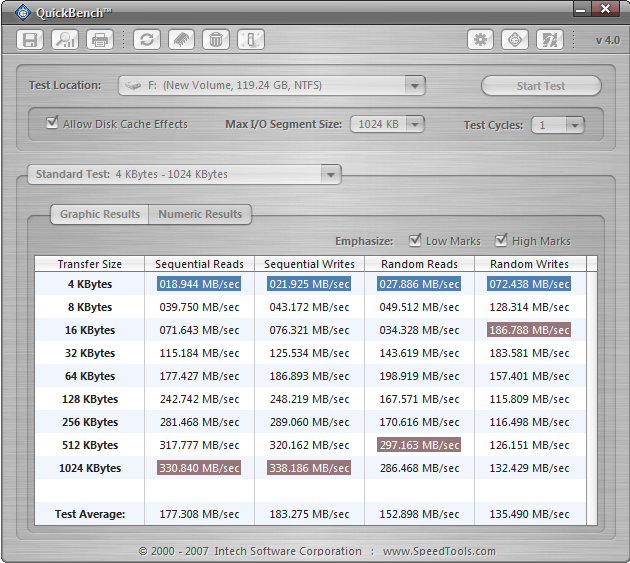Image resolution: width=630 pixels, height=563 pixels.
Task: Open the Test Location drive dropdown
Action: pyautogui.click(x=415, y=86)
